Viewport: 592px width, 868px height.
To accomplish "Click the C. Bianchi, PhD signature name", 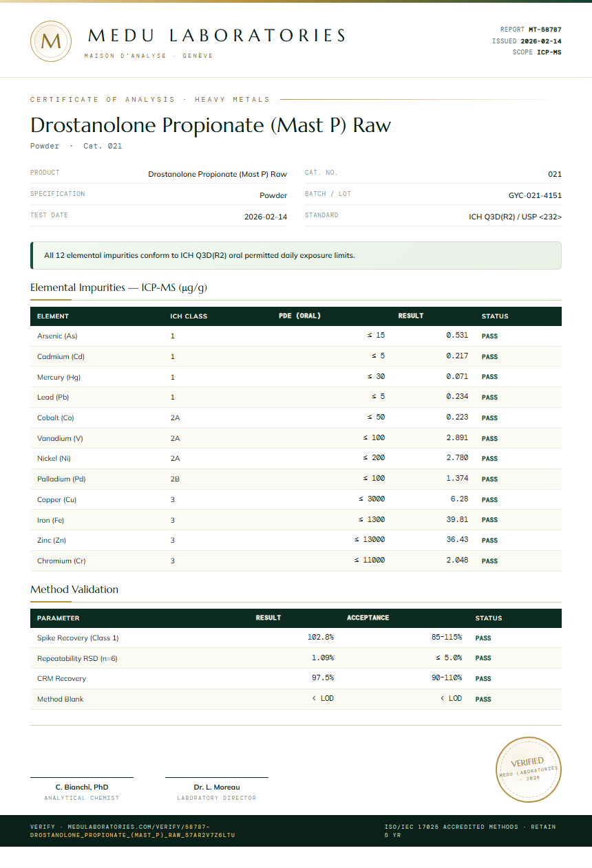I will click(x=82, y=788).
